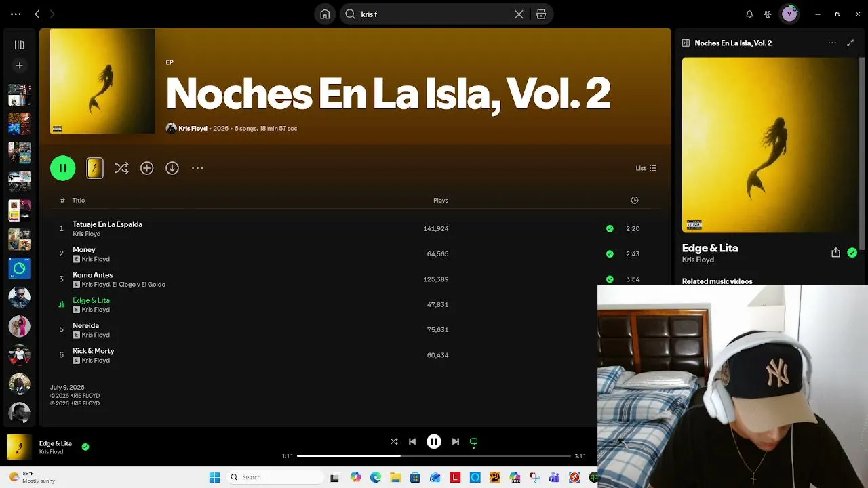
Task: Select the Nereida track title
Action: [85, 325]
